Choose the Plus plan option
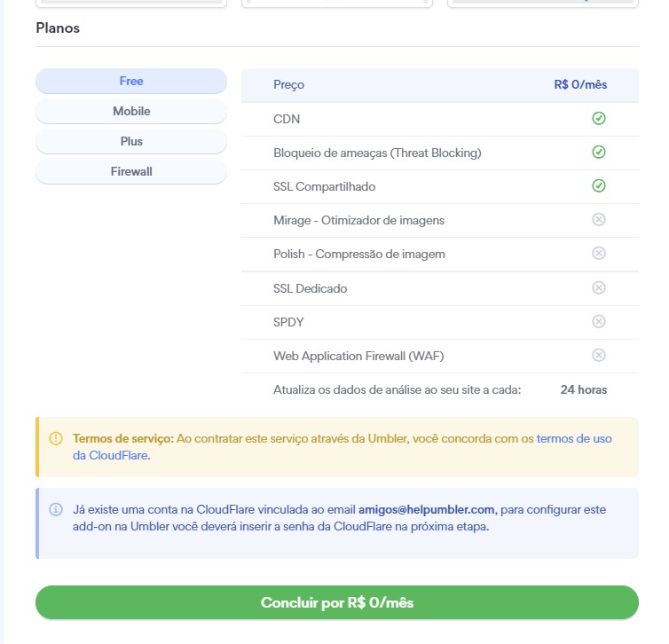The width and height of the screenshot is (669, 644). [131, 142]
